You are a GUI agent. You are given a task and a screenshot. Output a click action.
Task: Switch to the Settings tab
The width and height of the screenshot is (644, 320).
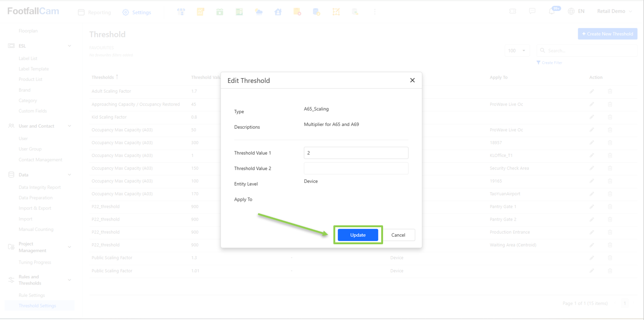pyautogui.click(x=136, y=12)
